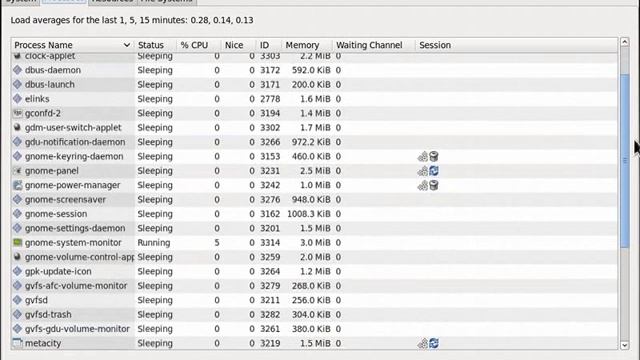
Task: Select the gnome-panel process name
Action: pyautogui.click(x=52, y=171)
